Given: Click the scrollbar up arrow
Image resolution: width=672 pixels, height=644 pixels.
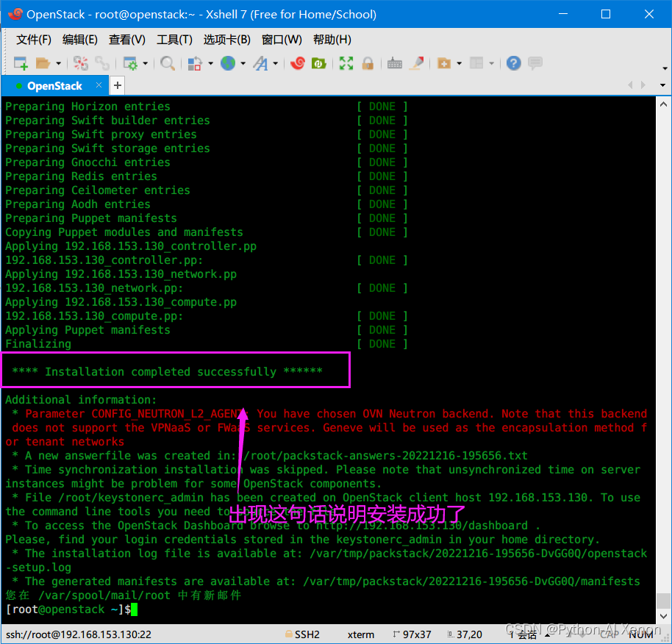Looking at the screenshot, I should [664, 104].
